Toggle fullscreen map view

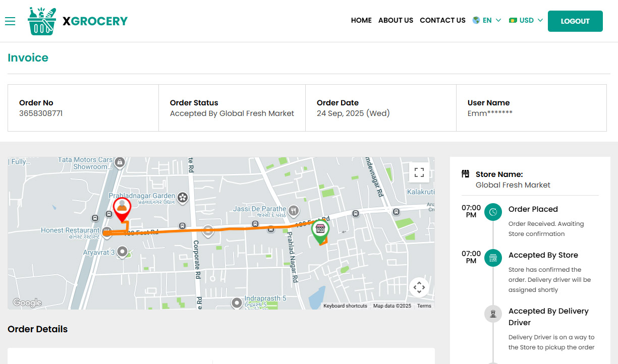point(419,172)
